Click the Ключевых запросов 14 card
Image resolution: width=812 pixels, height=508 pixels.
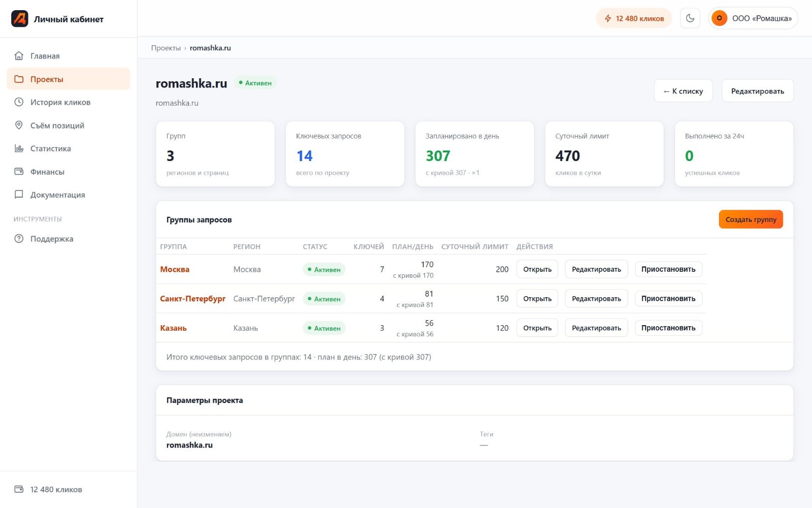pyautogui.click(x=345, y=154)
